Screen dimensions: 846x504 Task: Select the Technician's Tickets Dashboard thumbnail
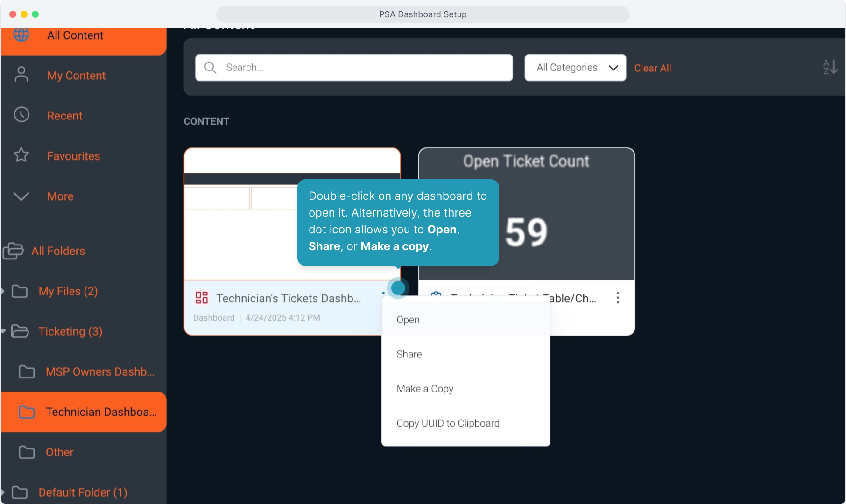(x=292, y=214)
